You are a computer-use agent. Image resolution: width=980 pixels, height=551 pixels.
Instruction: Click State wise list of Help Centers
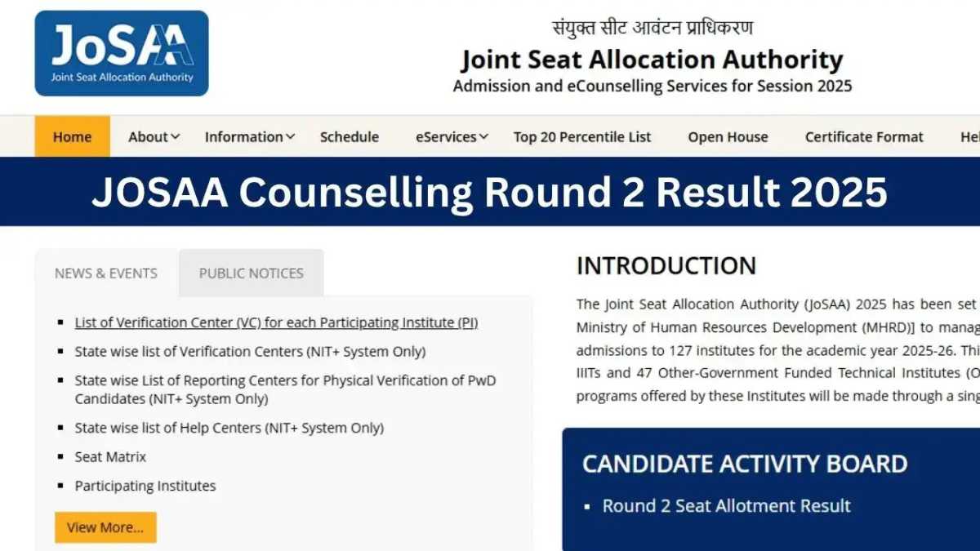tap(229, 427)
